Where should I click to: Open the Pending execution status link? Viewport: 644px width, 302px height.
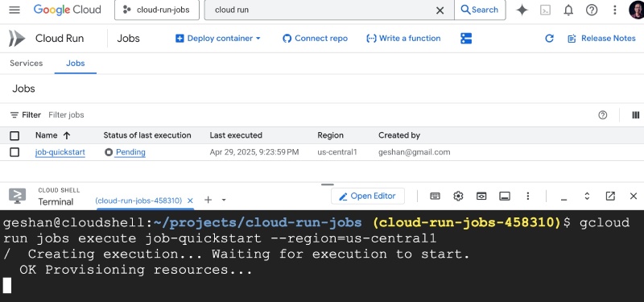[x=130, y=152]
